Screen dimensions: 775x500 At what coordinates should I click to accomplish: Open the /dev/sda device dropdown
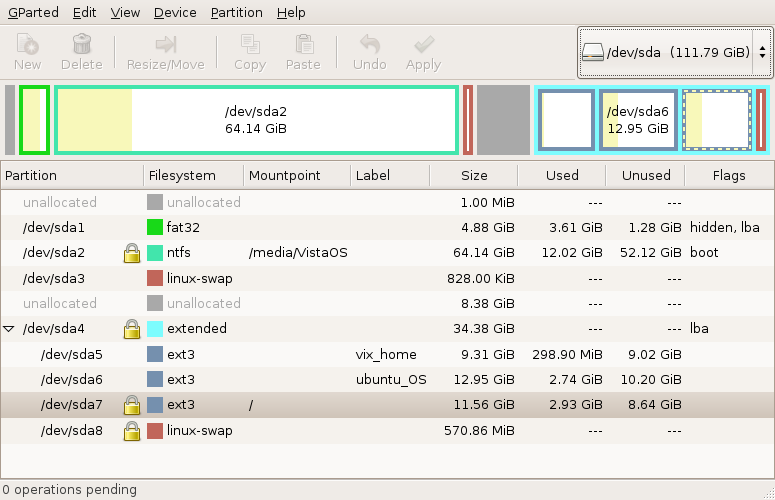[675, 52]
